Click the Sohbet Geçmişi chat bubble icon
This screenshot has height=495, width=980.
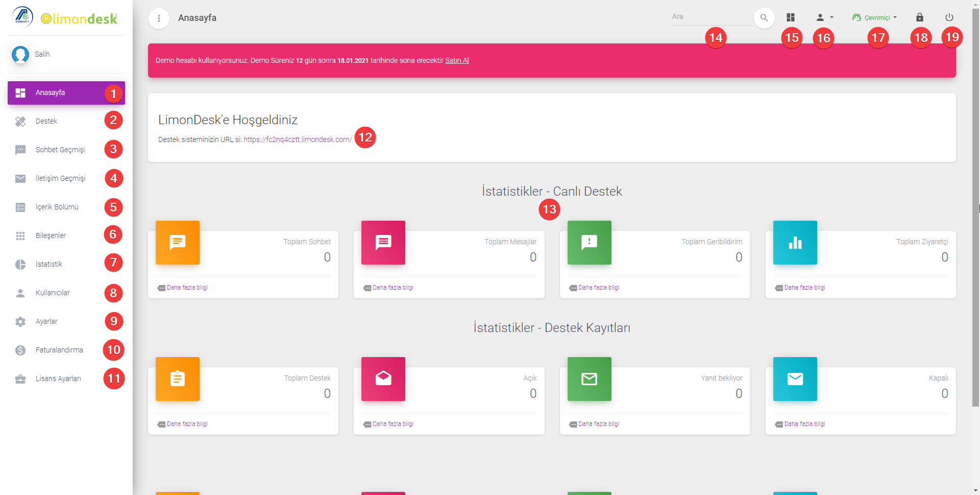pyautogui.click(x=20, y=150)
